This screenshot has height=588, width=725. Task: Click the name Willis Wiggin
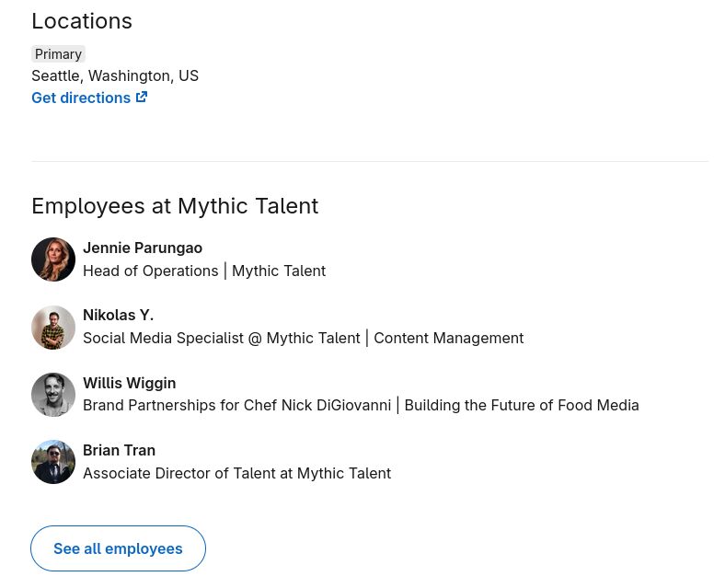129,383
